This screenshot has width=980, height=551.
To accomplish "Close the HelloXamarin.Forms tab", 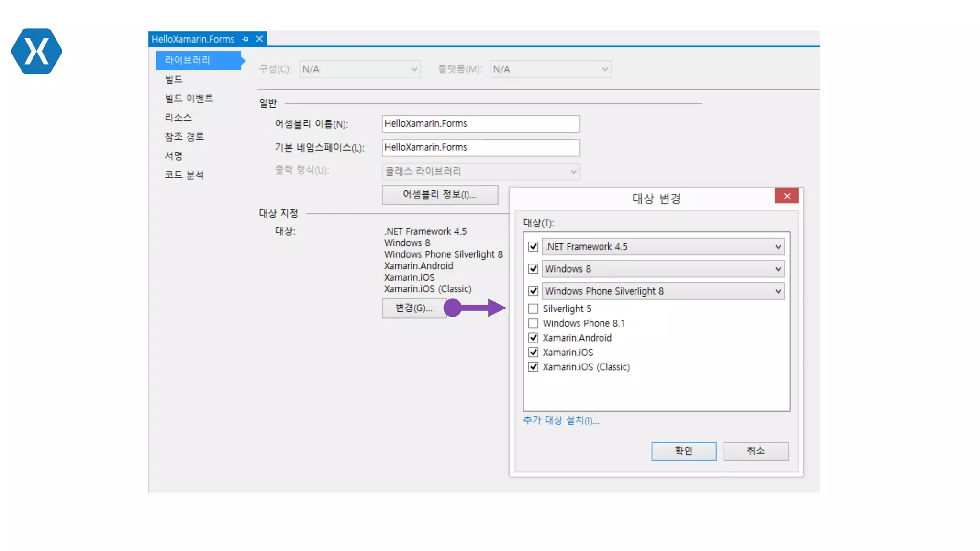I will (x=259, y=39).
